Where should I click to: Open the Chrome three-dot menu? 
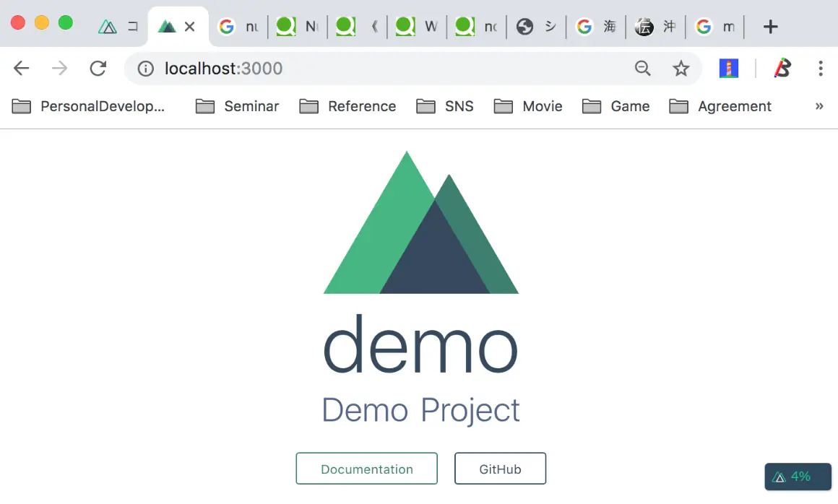click(821, 69)
